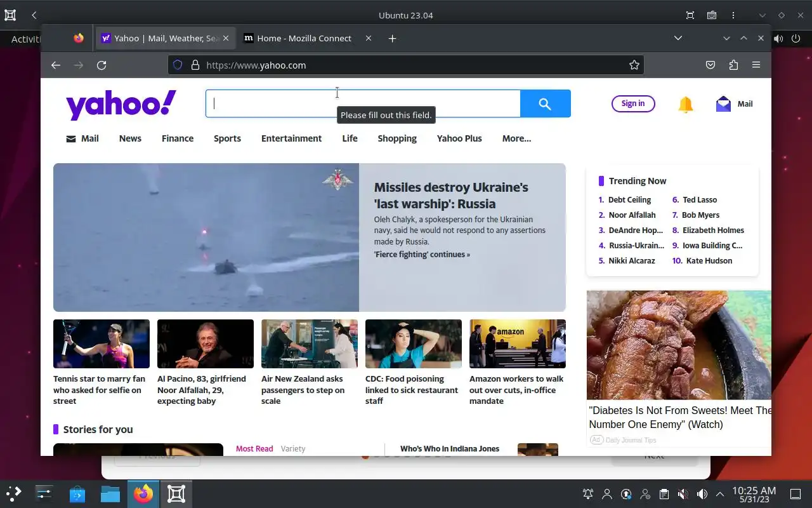Open News in Yahoo navigation

tap(130, 138)
